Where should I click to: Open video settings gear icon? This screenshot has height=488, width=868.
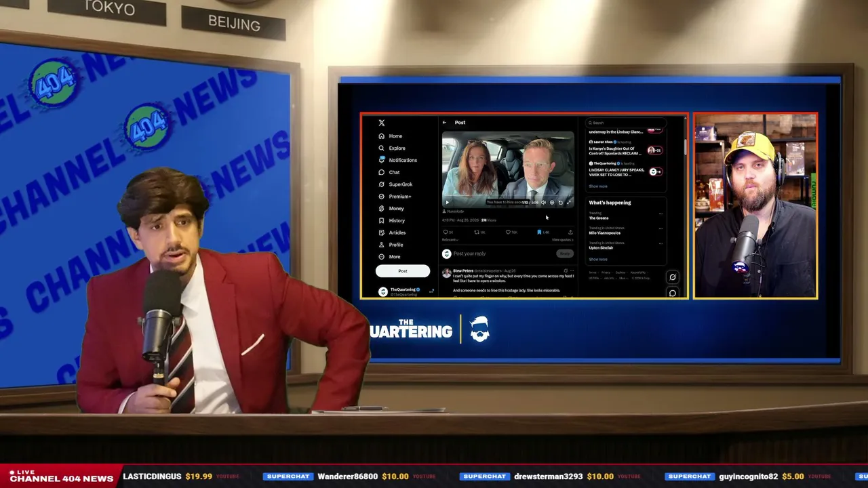[x=552, y=202]
